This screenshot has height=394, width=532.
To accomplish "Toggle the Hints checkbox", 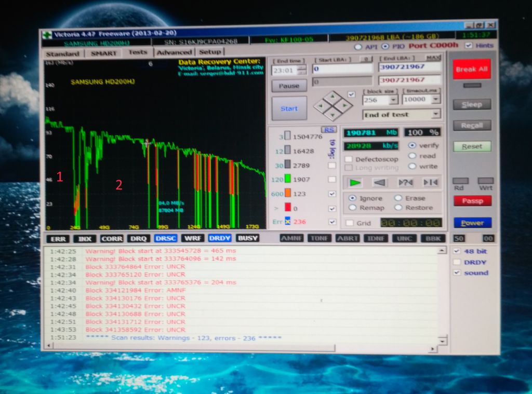I will (x=469, y=46).
